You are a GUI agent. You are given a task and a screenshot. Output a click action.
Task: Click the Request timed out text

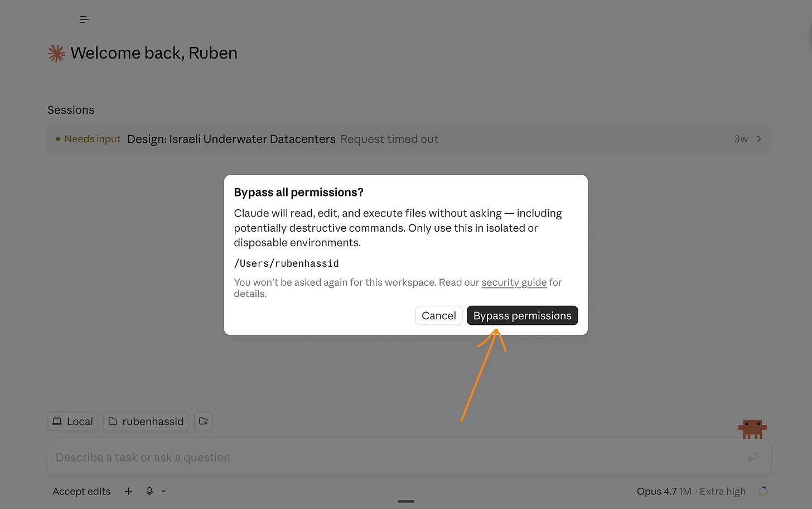tap(389, 139)
